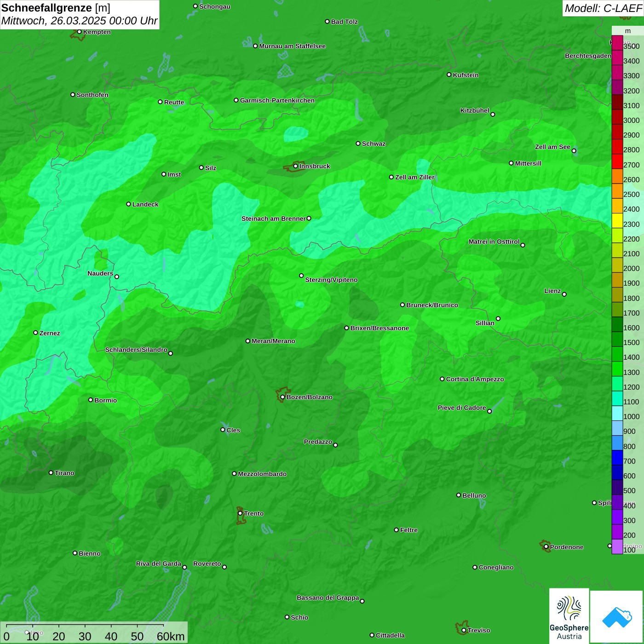
Task: Click the Berchtesgaden label
Action: tap(588, 56)
